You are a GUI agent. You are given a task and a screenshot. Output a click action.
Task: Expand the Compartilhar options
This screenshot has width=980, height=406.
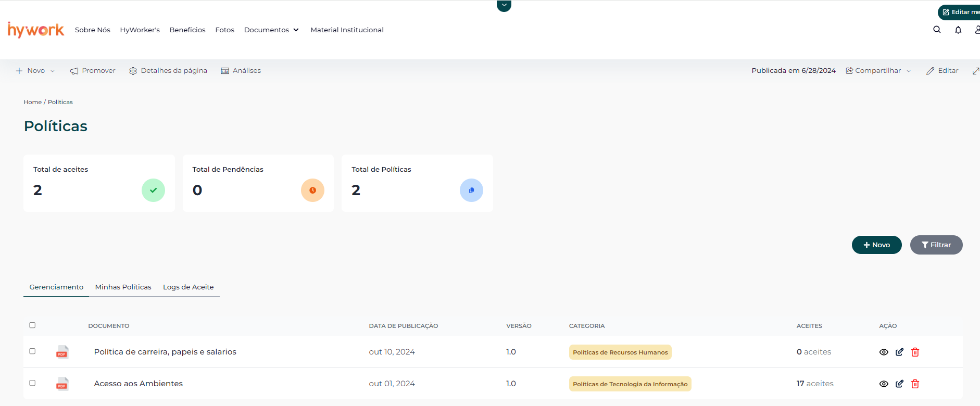point(878,71)
